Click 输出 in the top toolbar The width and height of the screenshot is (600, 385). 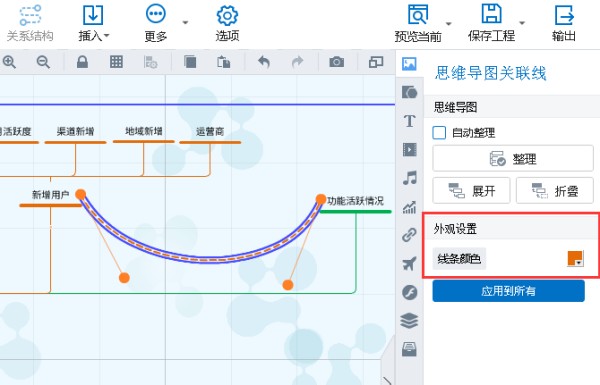click(x=564, y=23)
